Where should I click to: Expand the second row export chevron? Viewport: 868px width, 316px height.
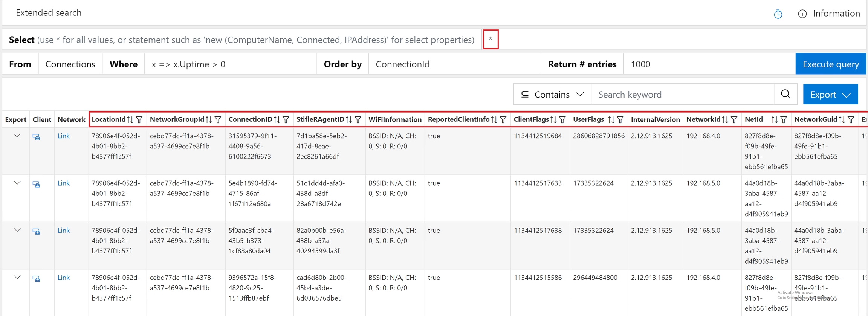click(x=17, y=183)
